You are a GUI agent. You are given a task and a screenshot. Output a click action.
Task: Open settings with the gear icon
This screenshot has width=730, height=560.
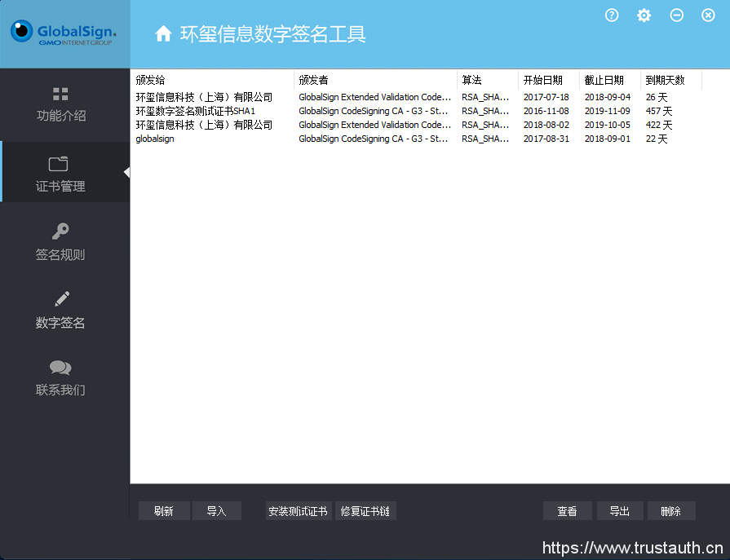pos(644,15)
